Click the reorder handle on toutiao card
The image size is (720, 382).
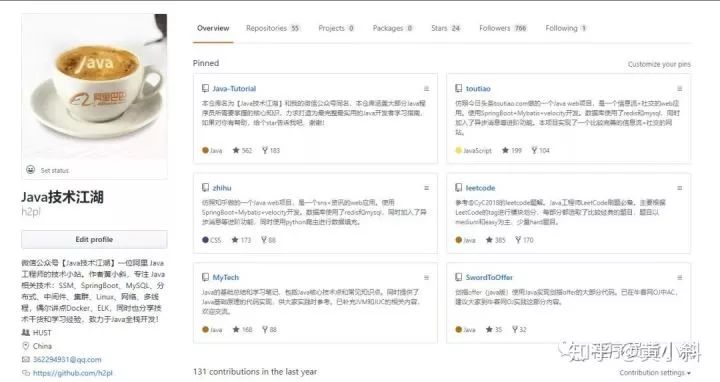coord(680,89)
